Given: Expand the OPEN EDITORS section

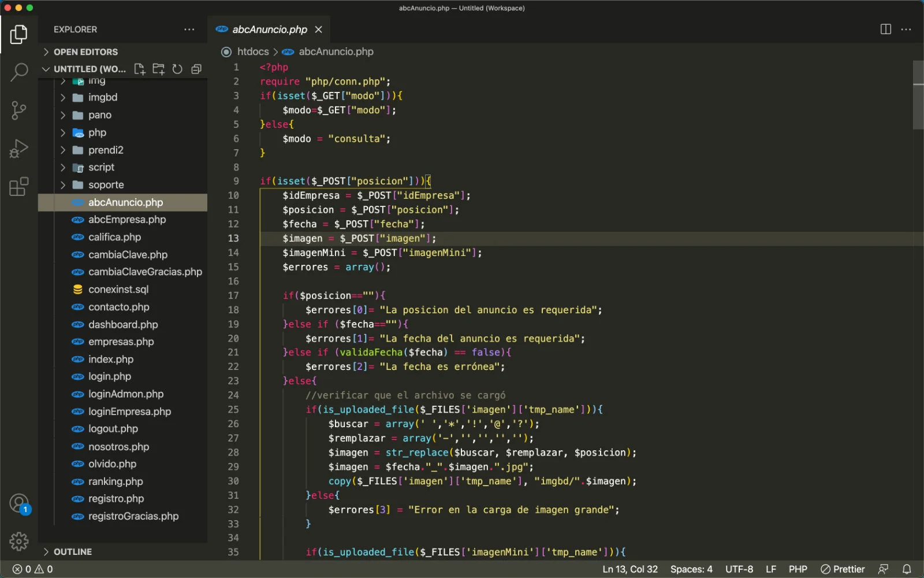Looking at the screenshot, I should coord(85,52).
